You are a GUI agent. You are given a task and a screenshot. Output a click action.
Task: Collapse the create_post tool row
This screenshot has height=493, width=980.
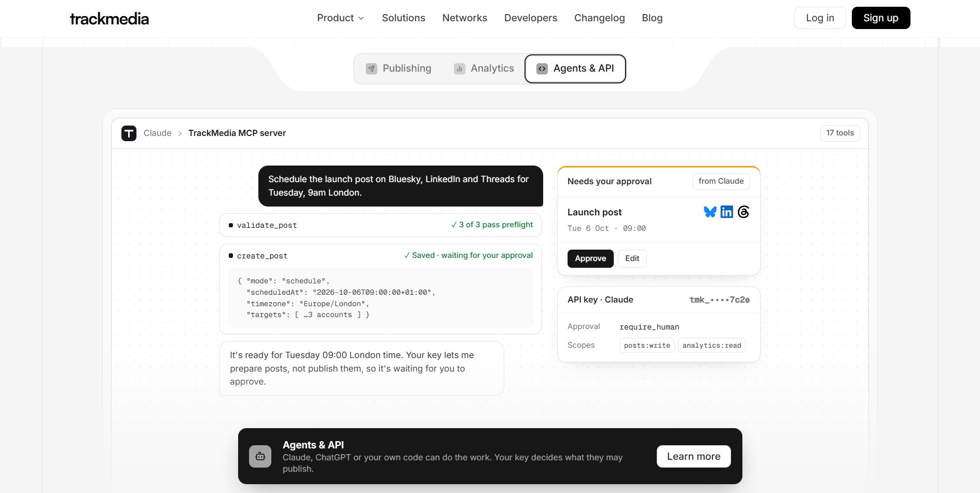click(380, 256)
